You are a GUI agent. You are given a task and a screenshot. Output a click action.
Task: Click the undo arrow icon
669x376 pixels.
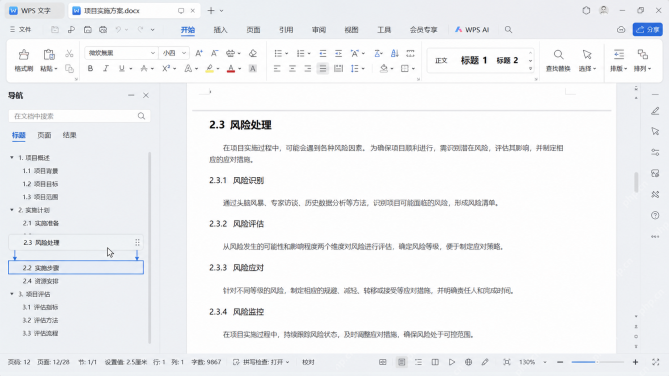(x=118, y=29)
